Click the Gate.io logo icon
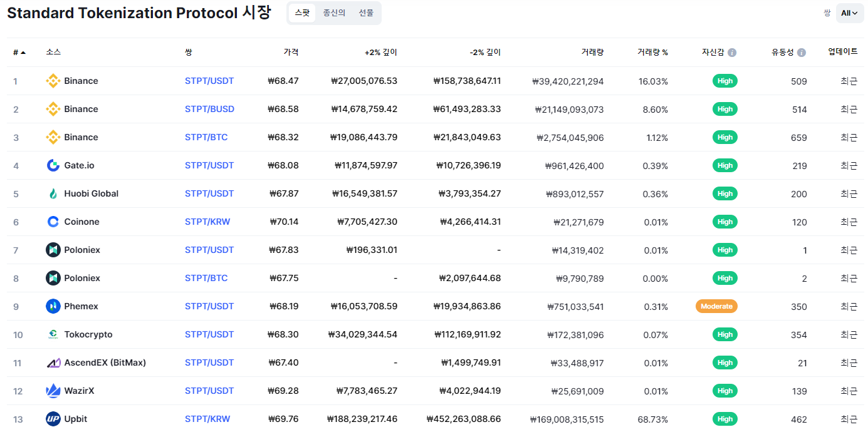 click(x=53, y=165)
